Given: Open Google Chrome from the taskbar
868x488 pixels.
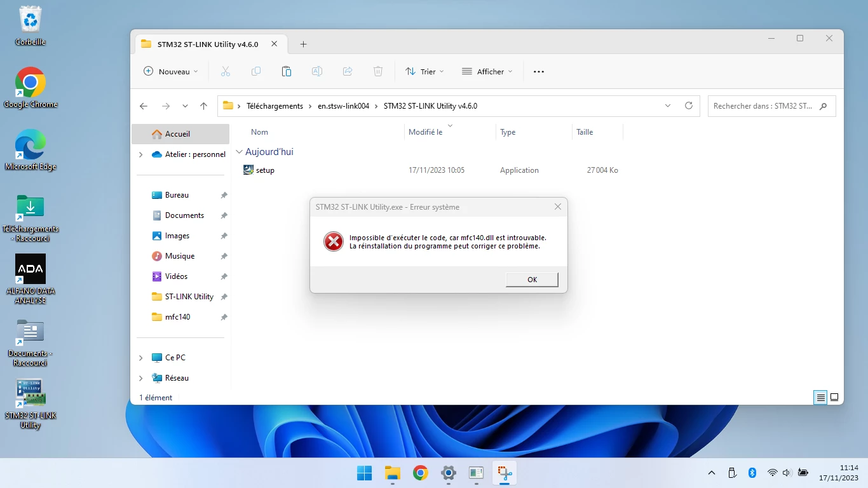Looking at the screenshot, I should pyautogui.click(x=420, y=473).
